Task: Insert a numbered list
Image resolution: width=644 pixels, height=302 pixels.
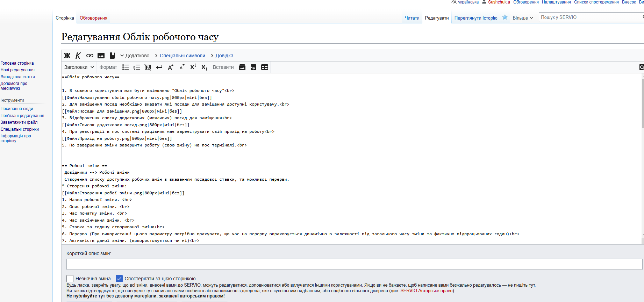Action: pyautogui.click(x=137, y=67)
